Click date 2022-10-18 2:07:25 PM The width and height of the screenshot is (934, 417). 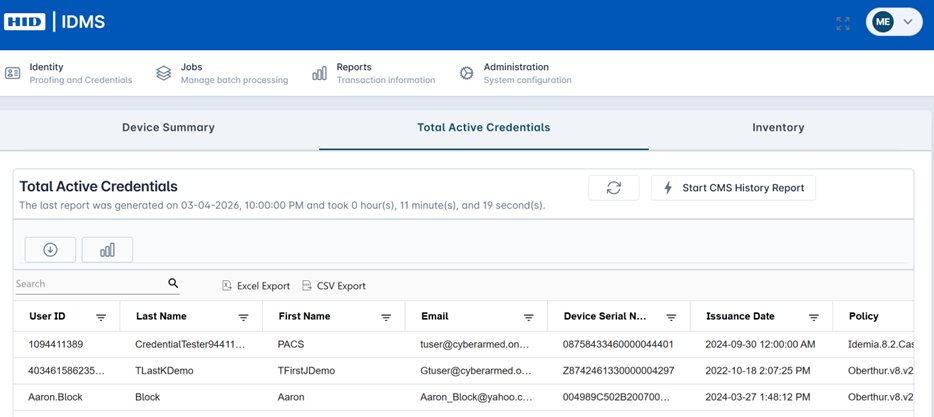pyautogui.click(x=758, y=371)
